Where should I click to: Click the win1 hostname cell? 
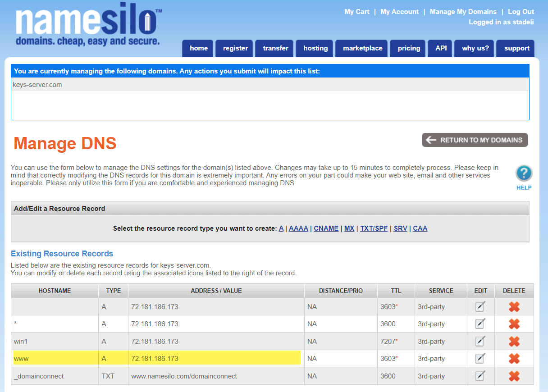55,342
